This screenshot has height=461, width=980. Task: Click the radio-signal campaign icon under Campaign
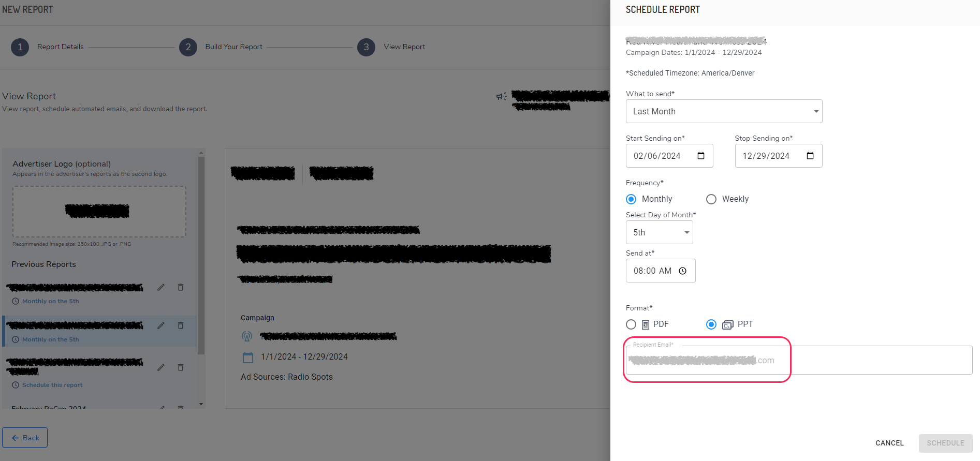pyautogui.click(x=247, y=336)
